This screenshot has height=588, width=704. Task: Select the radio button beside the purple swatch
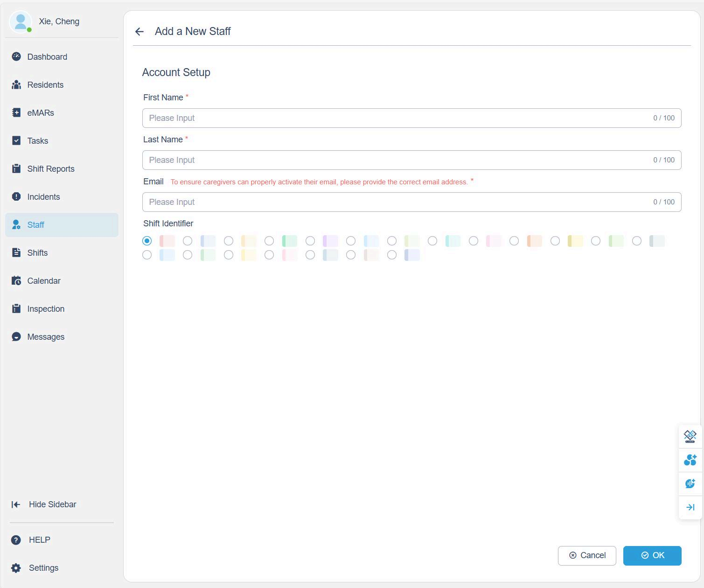310,241
